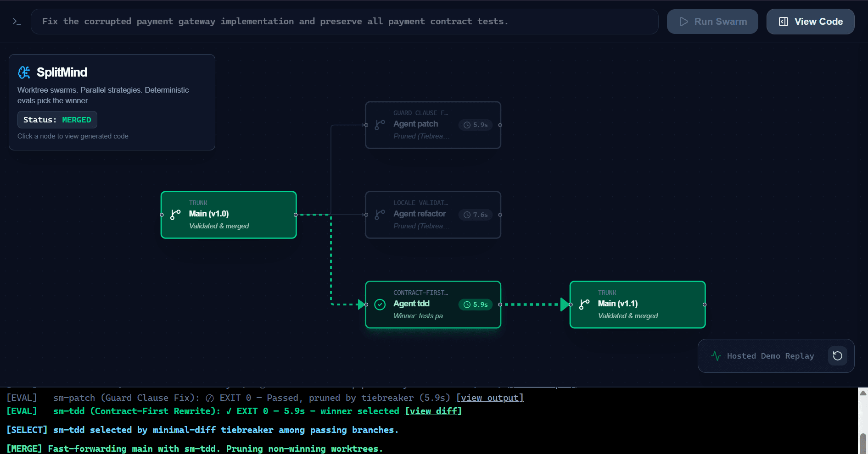Click the 5.9s timer badge on Agent patch
868x454 pixels.
tap(476, 125)
